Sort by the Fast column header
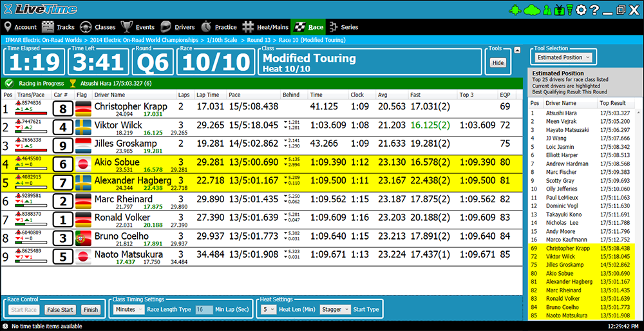Viewport: 644px width, 331px height. (433, 95)
